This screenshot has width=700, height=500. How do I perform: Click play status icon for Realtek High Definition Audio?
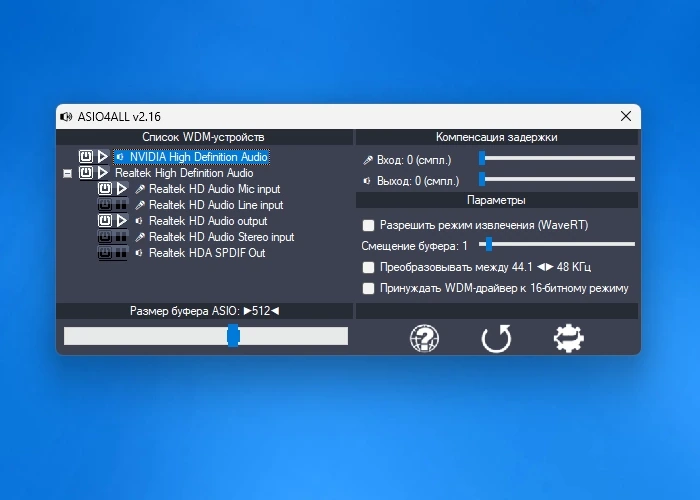coord(103,172)
